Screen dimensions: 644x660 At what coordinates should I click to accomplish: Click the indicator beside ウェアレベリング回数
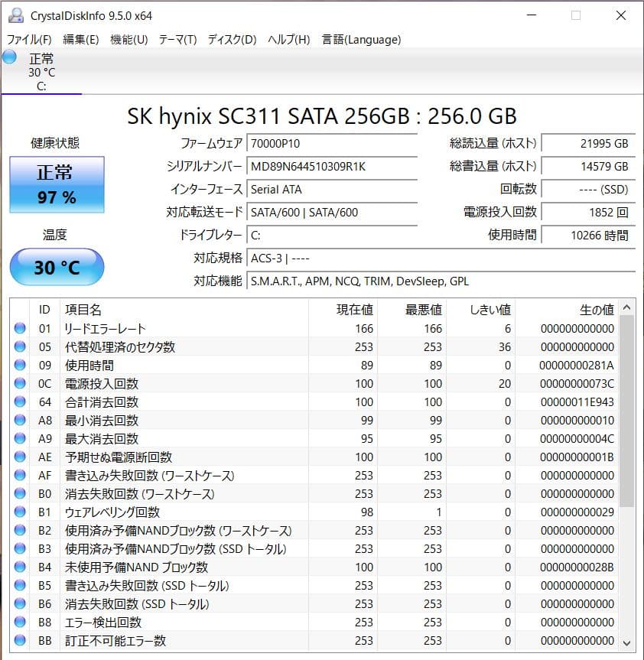(19, 512)
